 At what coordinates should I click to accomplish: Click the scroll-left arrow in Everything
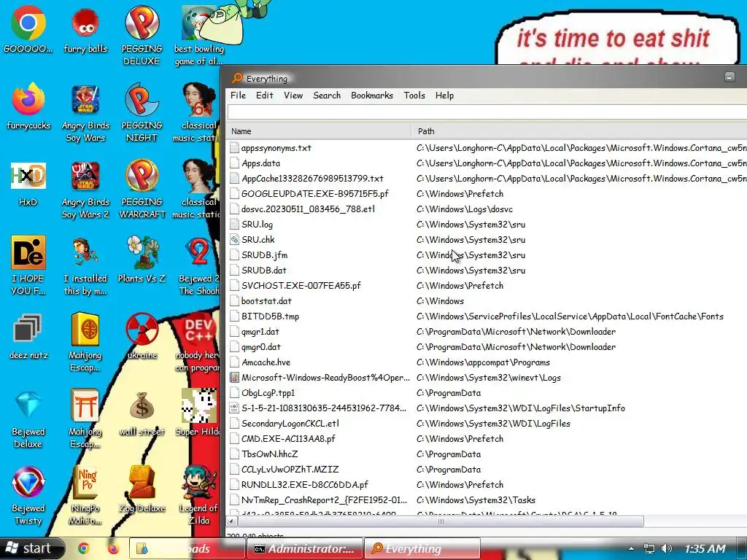point(231,521)
